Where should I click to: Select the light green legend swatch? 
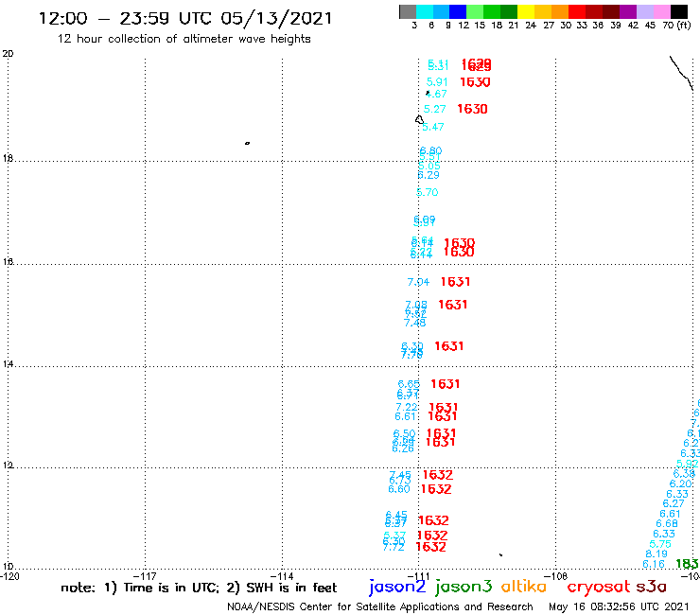point(475,11)
